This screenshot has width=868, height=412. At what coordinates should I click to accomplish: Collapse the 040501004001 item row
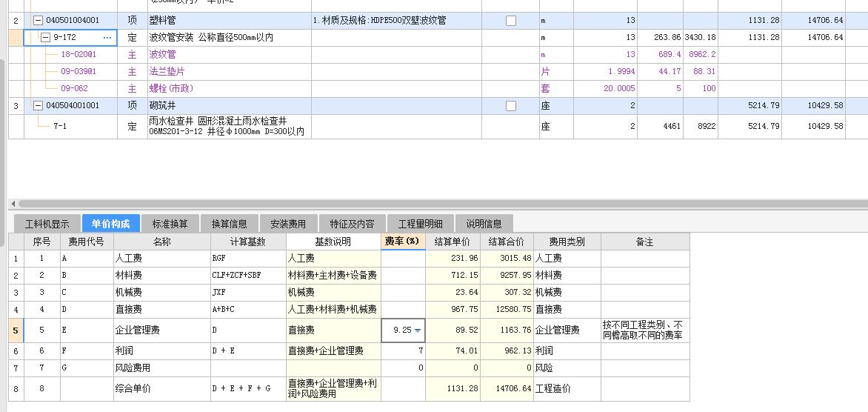(39, 21)
